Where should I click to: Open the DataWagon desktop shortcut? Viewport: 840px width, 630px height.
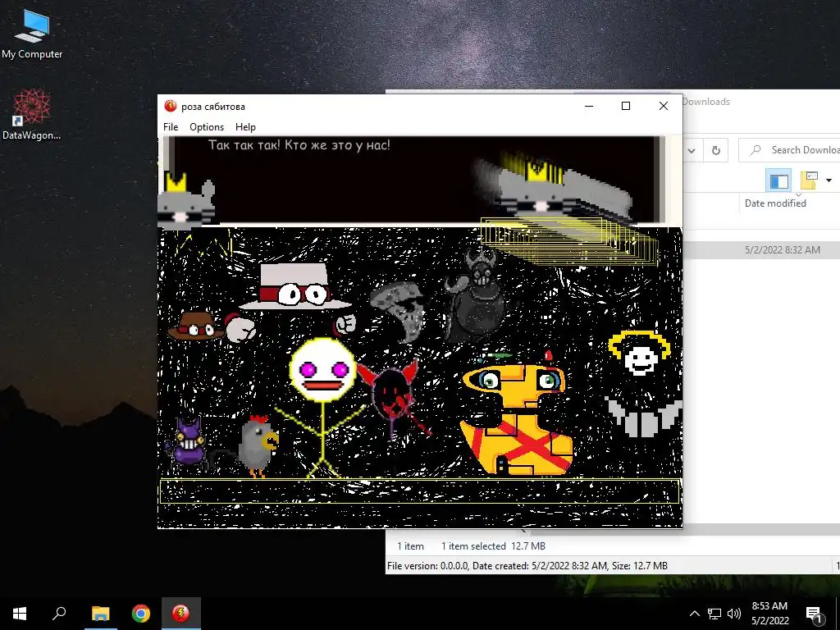point(32,115)
